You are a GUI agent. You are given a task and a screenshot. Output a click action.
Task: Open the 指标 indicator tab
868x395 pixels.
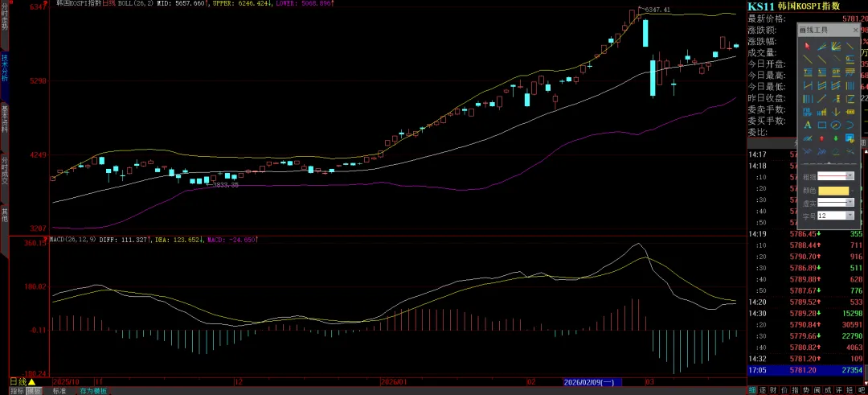point(17,391)
